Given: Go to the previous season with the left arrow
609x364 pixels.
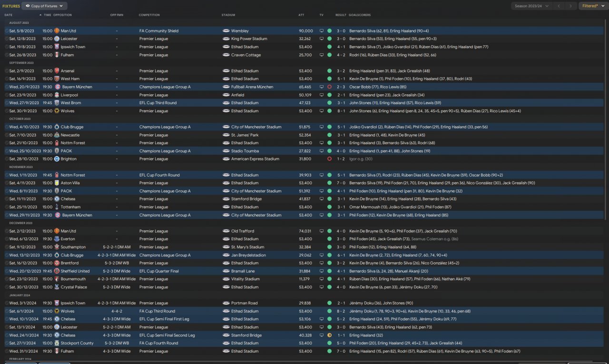Looking at the screenshot, I should point(560,6).
